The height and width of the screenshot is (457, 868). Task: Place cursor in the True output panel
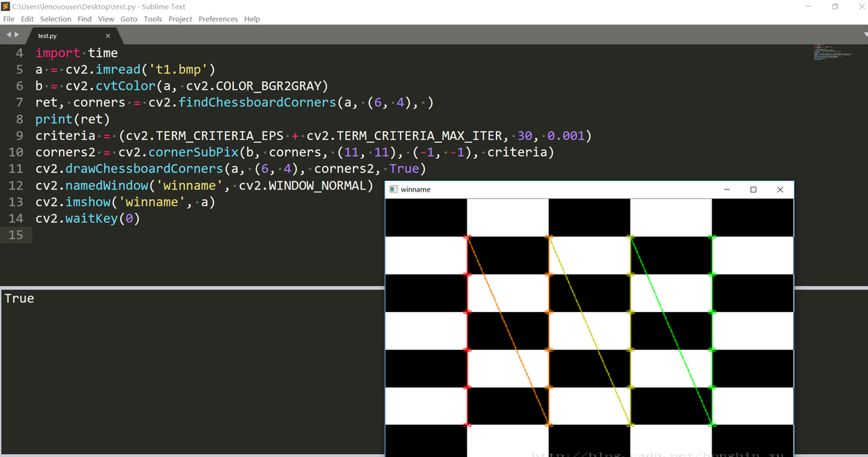(192, 371)
